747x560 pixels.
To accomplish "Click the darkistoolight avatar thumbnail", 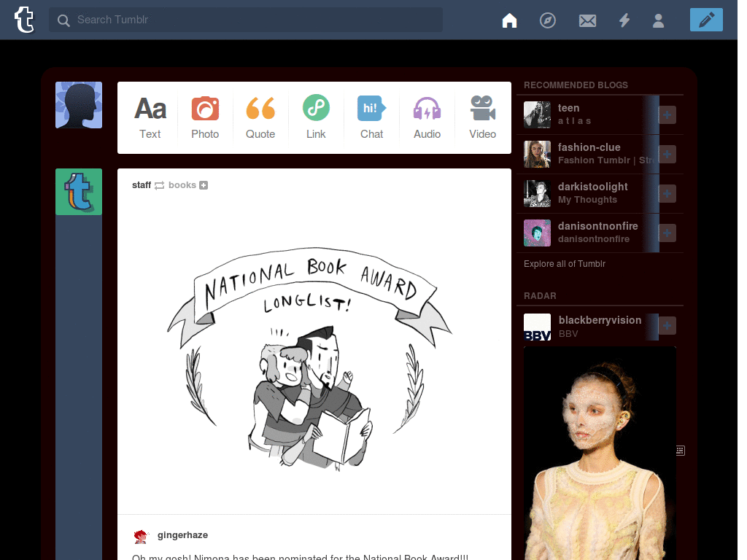I will 537,194.
